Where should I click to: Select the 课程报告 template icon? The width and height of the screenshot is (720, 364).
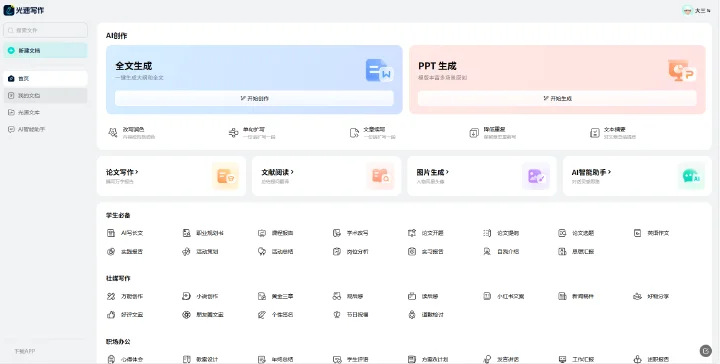coord(262,233)
